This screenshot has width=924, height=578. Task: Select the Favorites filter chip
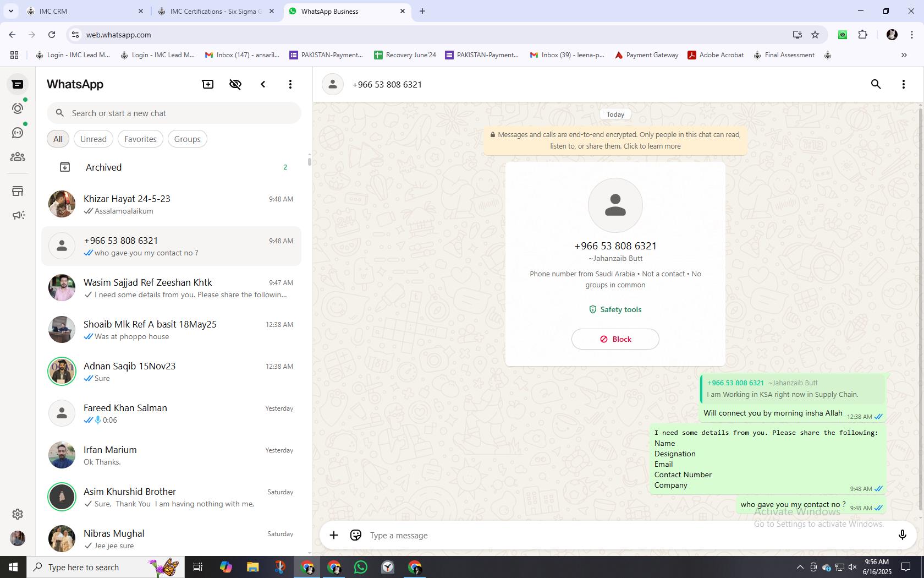(x=140, y=139)
